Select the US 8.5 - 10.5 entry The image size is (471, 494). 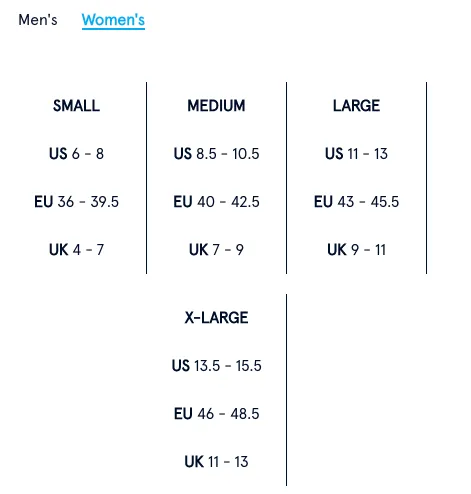(x=216, y=154)
